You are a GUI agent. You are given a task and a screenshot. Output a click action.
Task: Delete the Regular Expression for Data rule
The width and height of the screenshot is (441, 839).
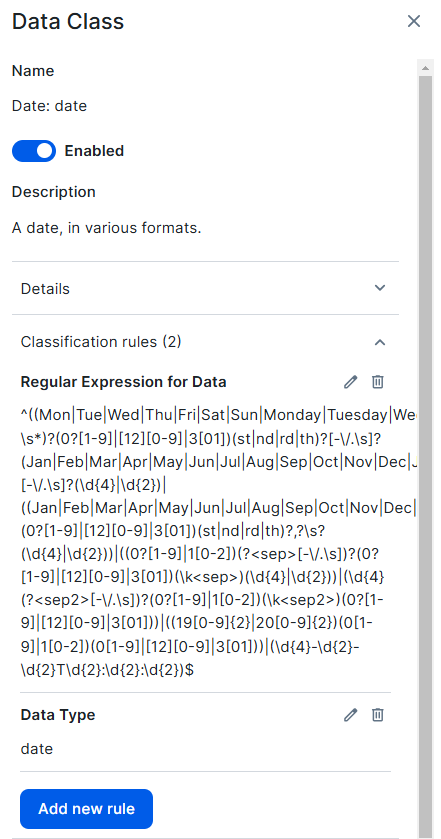[x=378, y=382]
